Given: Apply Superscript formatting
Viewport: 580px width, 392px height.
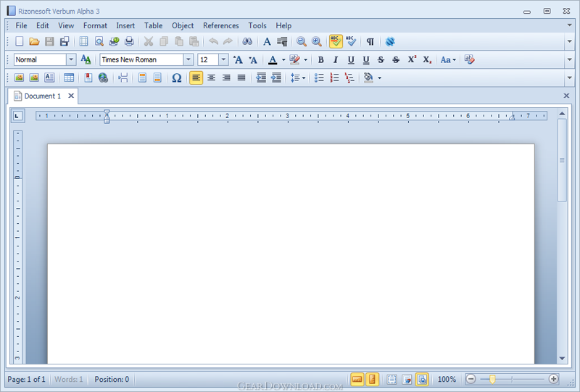Looking at the screenshot, I should tap(412, 59).
